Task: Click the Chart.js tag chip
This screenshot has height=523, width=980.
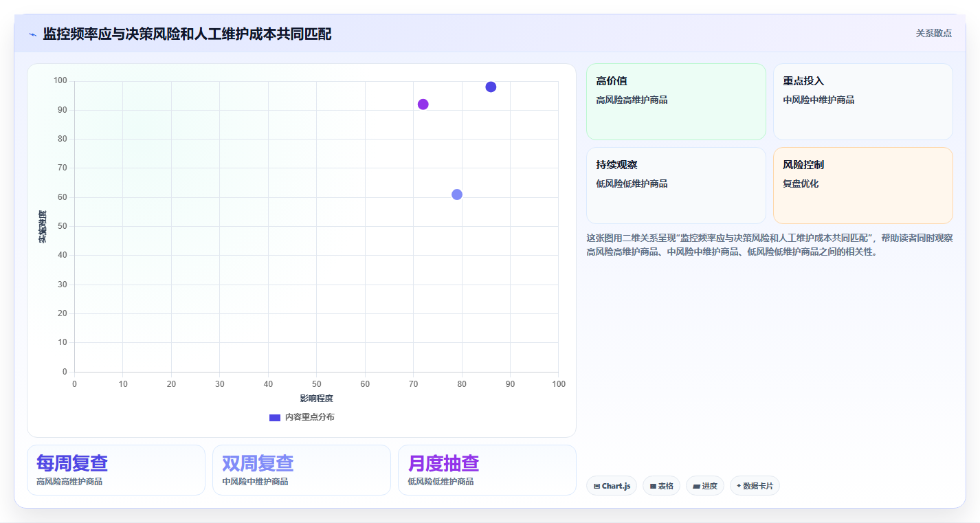Action: [612, 486]
